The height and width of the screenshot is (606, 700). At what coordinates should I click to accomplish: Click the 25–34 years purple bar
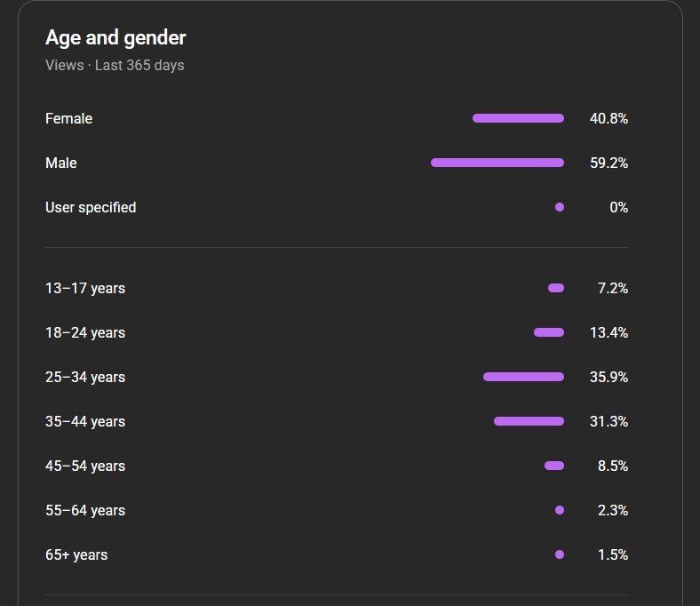coord(523,377)
